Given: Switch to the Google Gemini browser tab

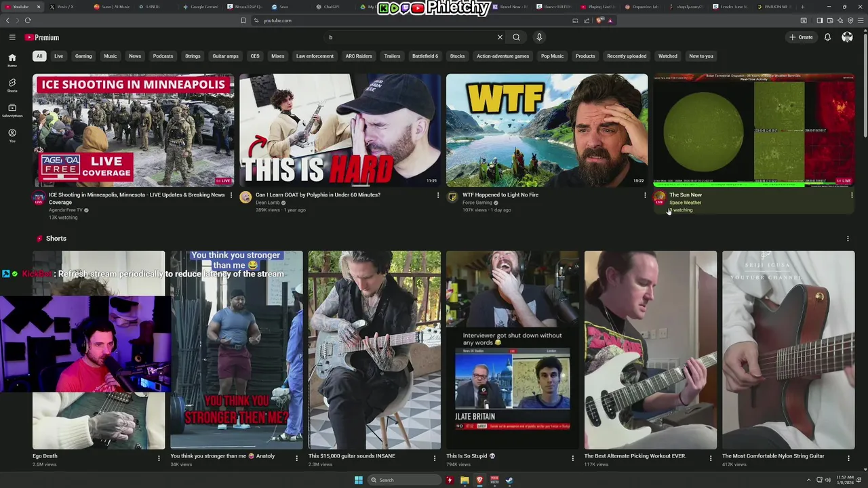Looking at the screenshot, I should pyautogui.click(x=201, y=7).
